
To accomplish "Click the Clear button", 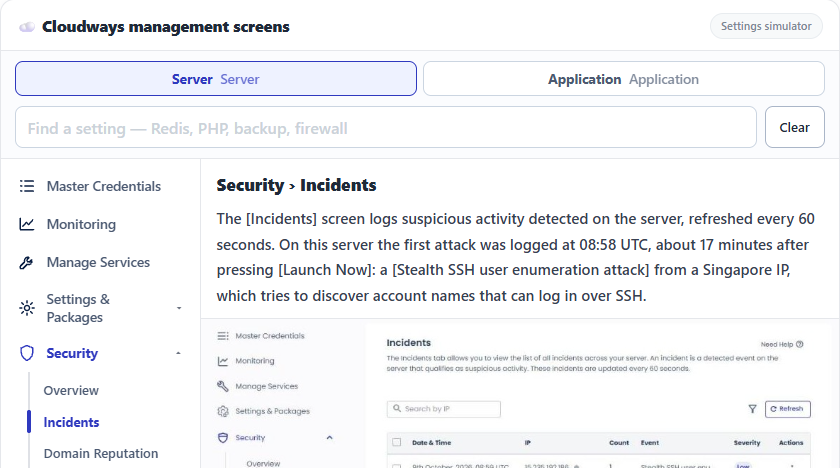I will (794, 127).
